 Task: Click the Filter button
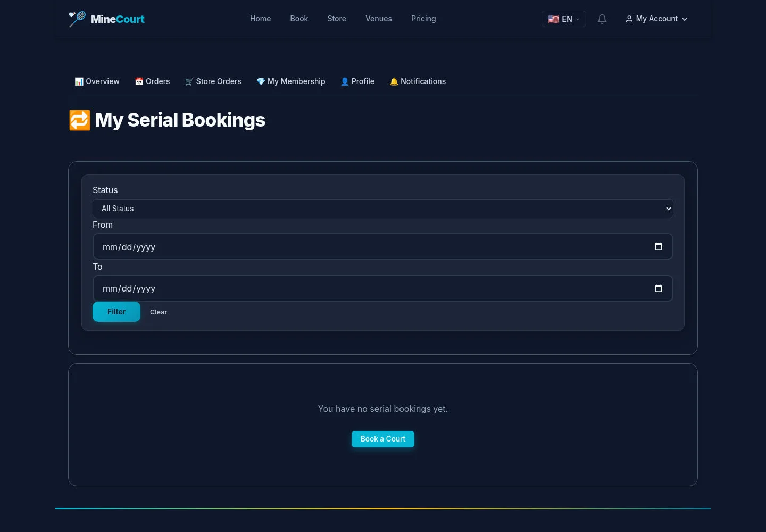[116, 312]
